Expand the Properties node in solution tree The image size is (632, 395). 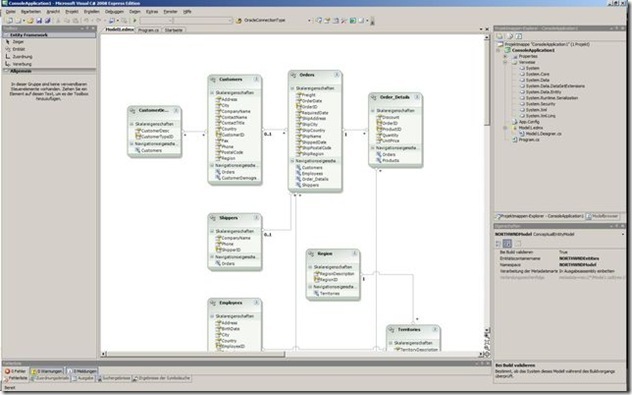(x=505, y=56)
